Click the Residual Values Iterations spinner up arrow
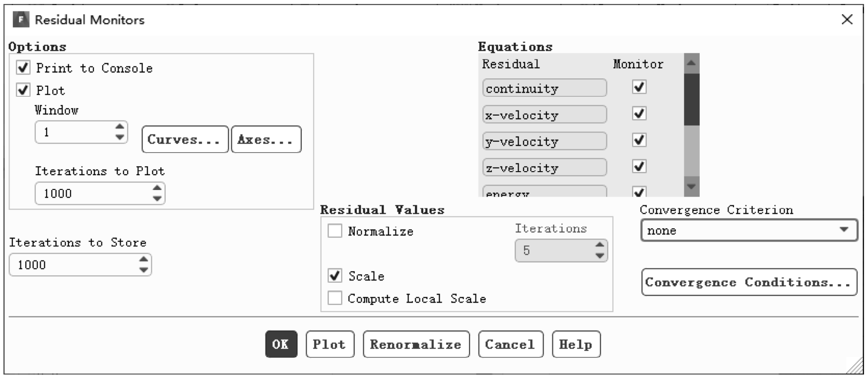Viewport: 868px width, 378px height. tap(600, 245)
